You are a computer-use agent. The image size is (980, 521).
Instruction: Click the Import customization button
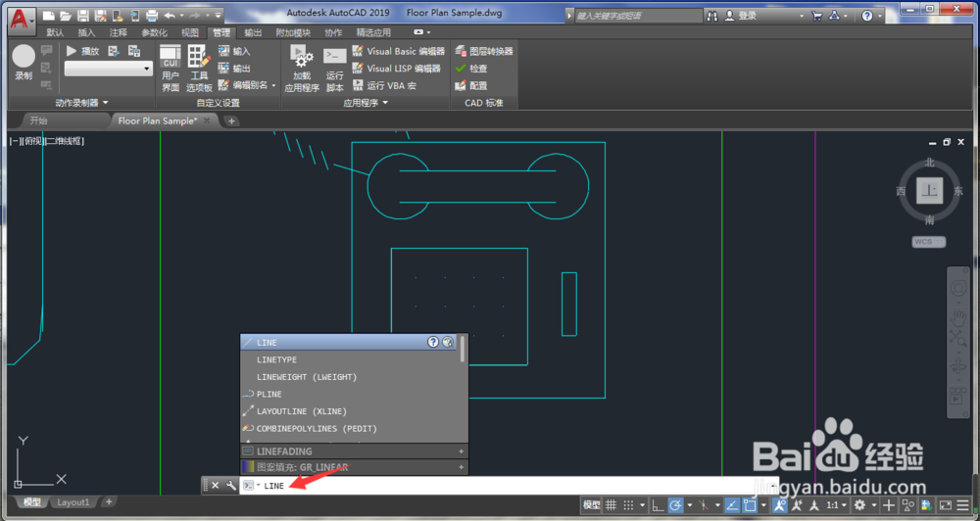pyautogui.click(x=234, y=51)
